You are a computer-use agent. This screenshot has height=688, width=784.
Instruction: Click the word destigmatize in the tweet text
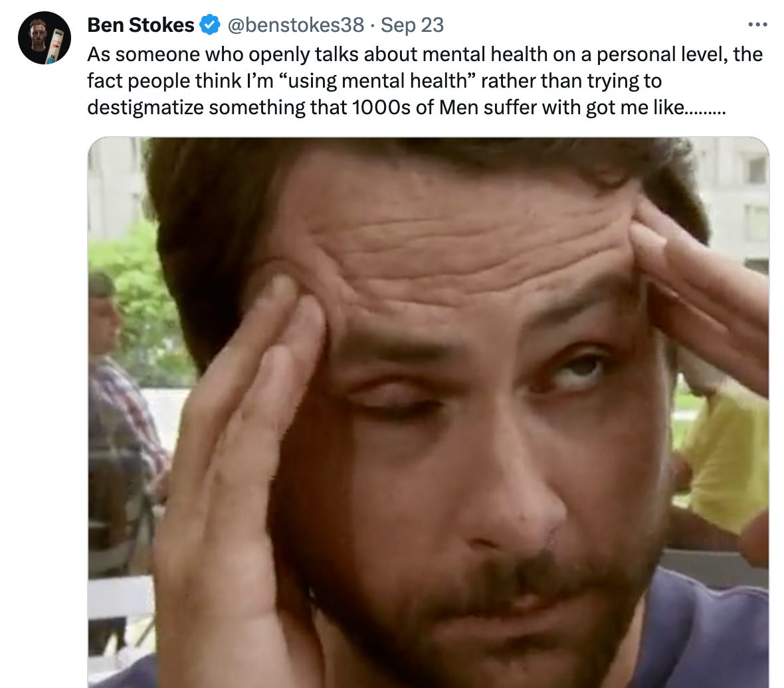(146, 108)
